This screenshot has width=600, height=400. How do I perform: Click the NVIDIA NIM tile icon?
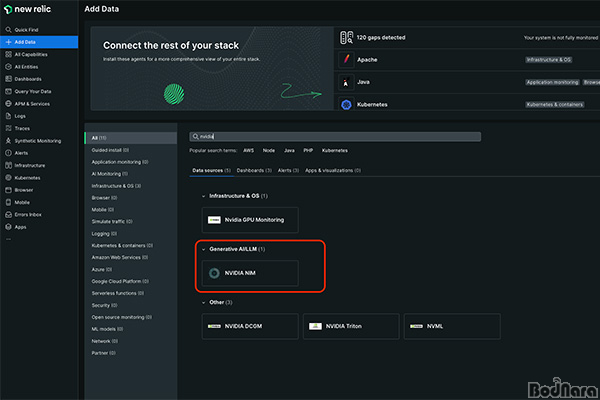[x=214, y=273]
